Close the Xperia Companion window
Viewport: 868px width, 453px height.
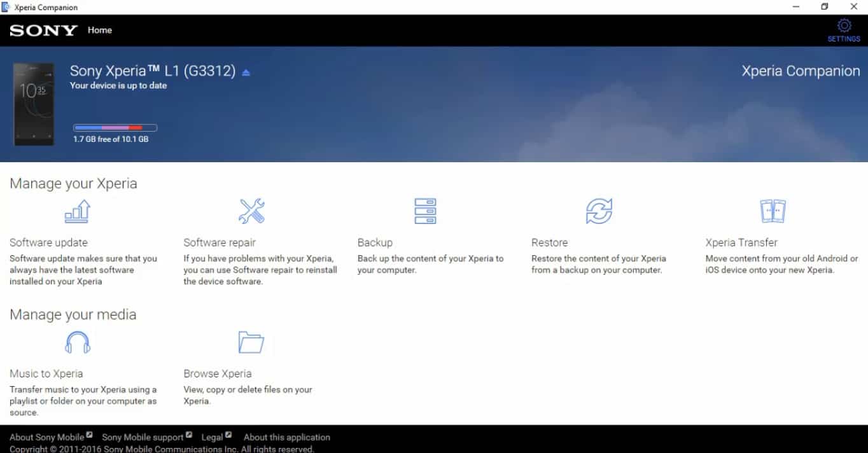point(854,7)
